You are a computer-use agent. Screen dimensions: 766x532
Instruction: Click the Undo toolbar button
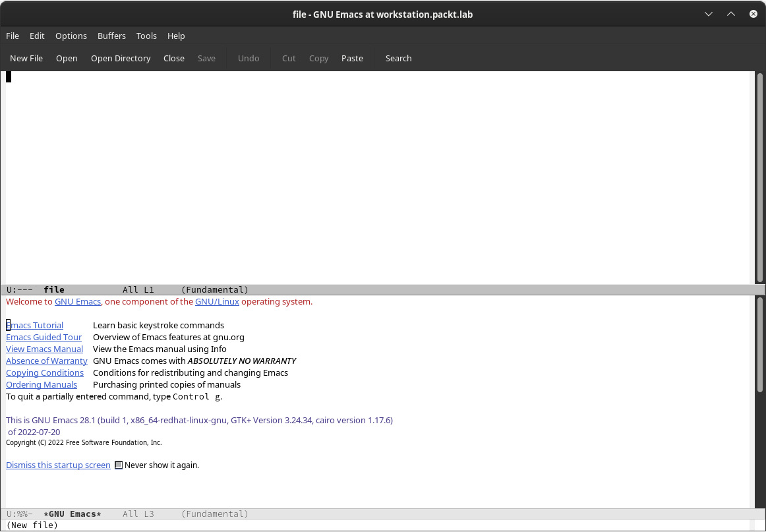(x=248, y=58)
